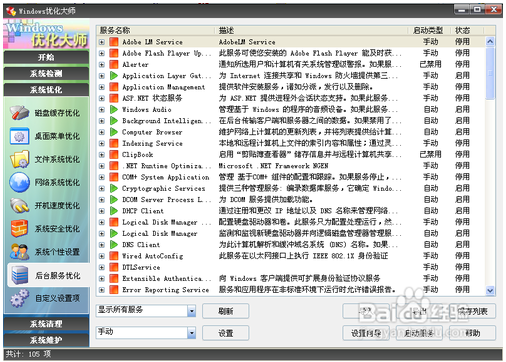The width and height of the screenshot is (506, 362).
Task: Click green running icon of Cryptographic Services
Action: [114, 188]
